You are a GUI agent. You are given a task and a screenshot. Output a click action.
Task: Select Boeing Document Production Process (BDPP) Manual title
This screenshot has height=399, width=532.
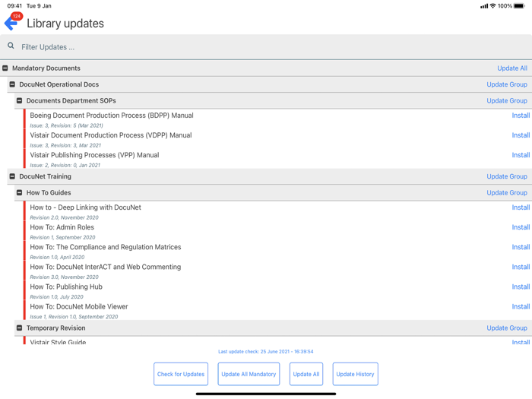coord(112,116)
